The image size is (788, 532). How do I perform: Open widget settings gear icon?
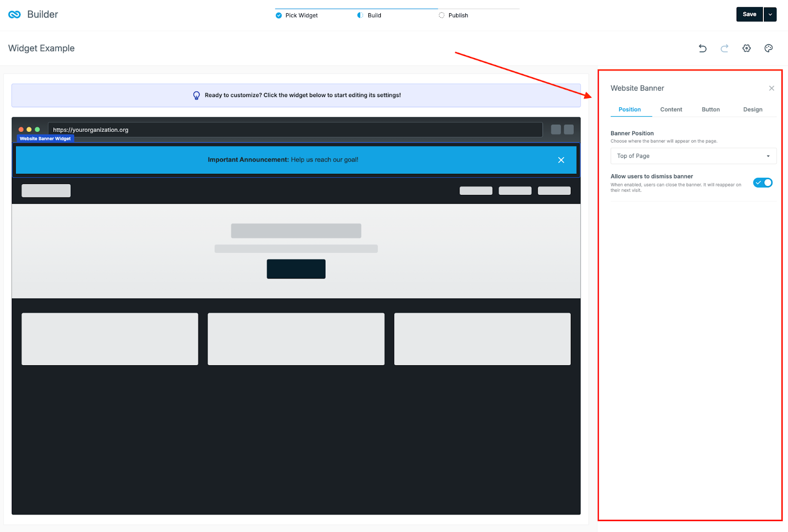coord(747,48)
